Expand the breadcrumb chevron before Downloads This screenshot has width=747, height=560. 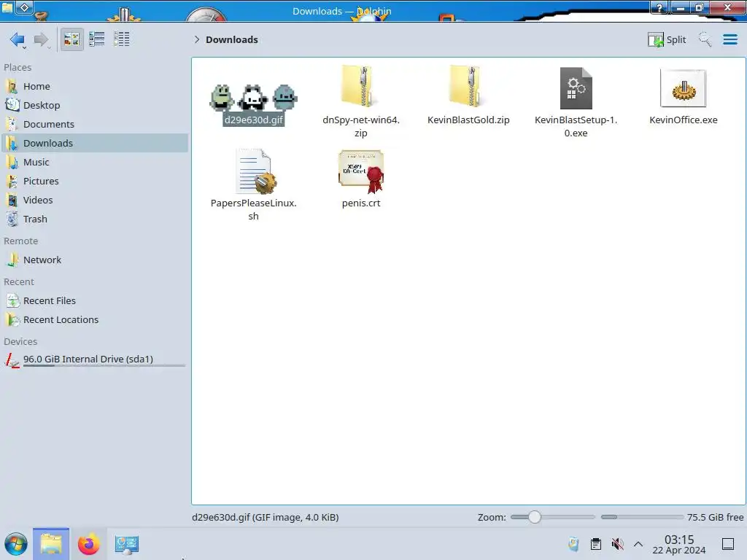click(x=197, y=39)
